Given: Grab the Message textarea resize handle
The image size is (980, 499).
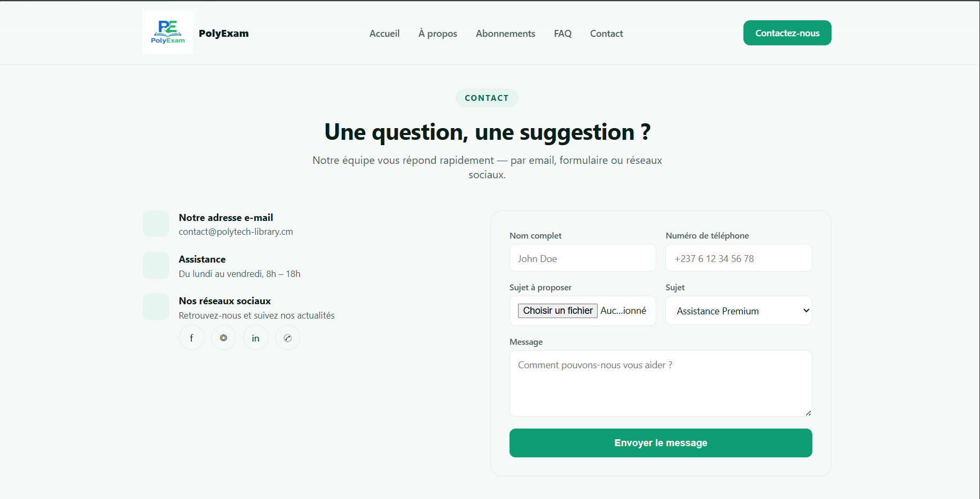Looking at the screenshot, I should tap(808, 413).
